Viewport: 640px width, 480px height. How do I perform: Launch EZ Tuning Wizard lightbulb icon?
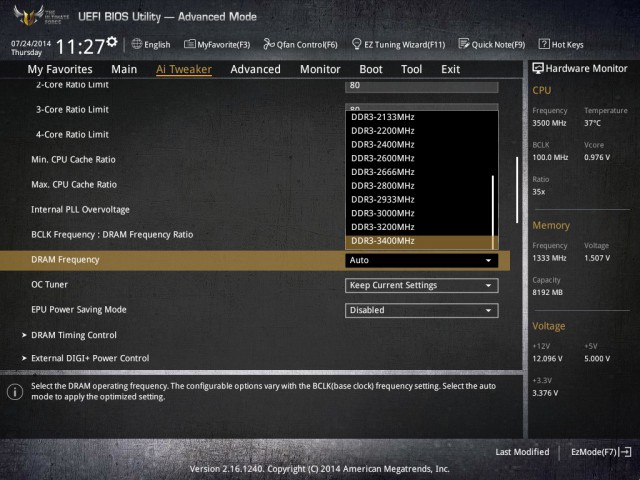pyautogui.click(x=356, y=44)
